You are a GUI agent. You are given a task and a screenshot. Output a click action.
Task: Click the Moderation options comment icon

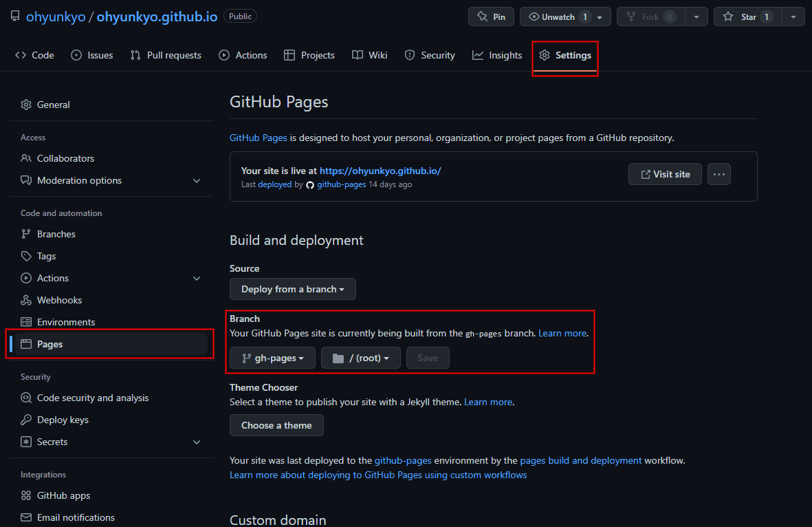[26, 180]
